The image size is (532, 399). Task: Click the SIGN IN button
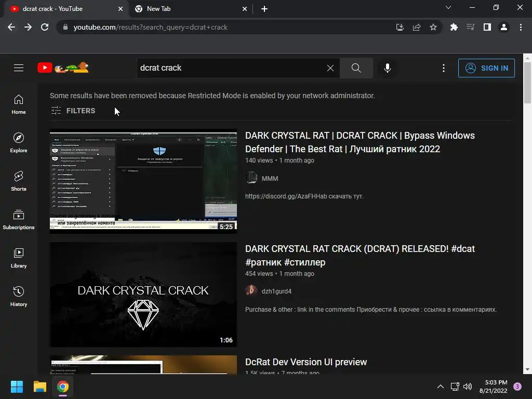coord(486,68)
